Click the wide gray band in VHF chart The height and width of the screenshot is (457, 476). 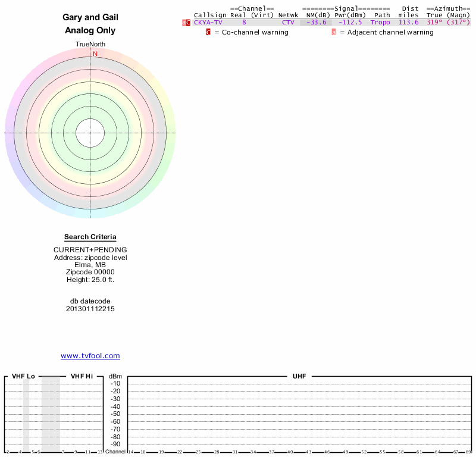point(51,414)
